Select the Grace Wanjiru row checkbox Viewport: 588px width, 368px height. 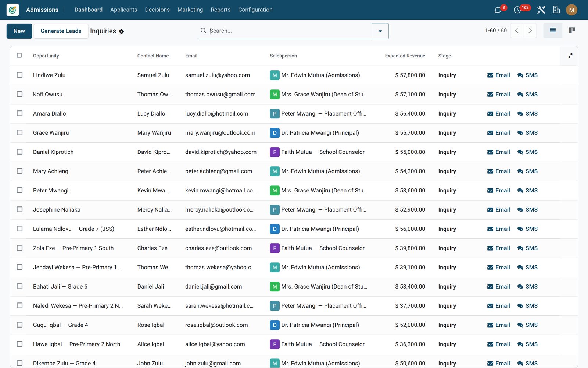19,132
